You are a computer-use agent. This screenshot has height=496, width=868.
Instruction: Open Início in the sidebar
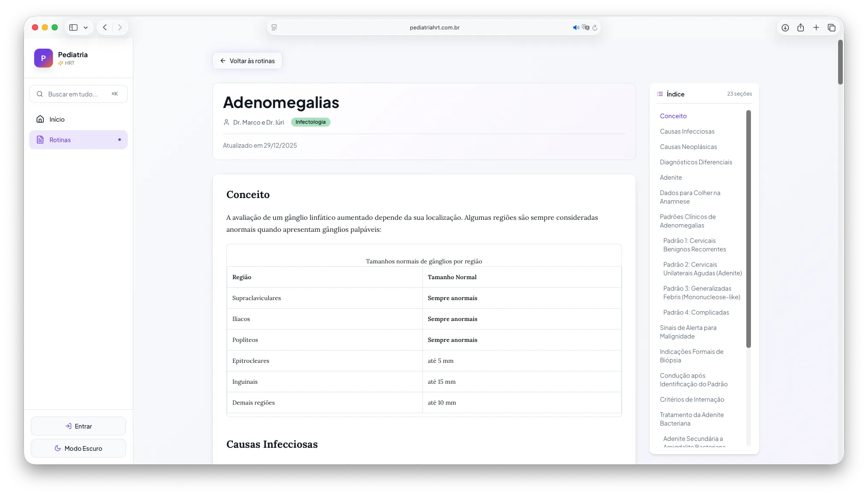pos(57,119)
